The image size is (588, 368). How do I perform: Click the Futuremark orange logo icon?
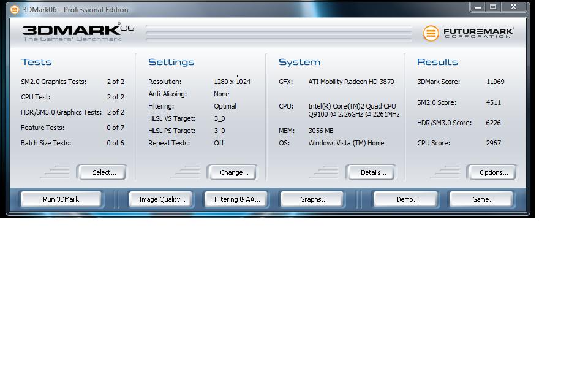coord(431,33)
